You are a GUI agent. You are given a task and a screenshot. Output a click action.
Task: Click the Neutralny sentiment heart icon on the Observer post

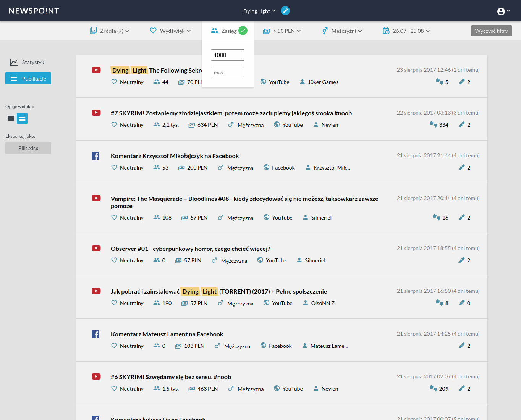tap(114, 260)
